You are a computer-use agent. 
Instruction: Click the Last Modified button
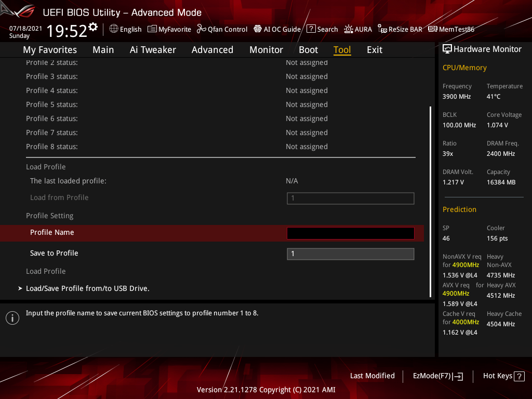[372, 376]
